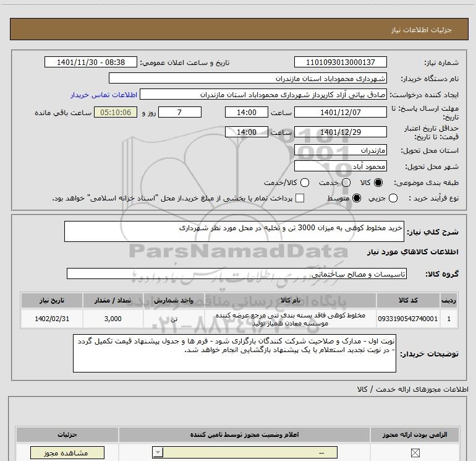Click buyer notes text area
Viewport: 476px width, 461px height.
tap(234, 353)
